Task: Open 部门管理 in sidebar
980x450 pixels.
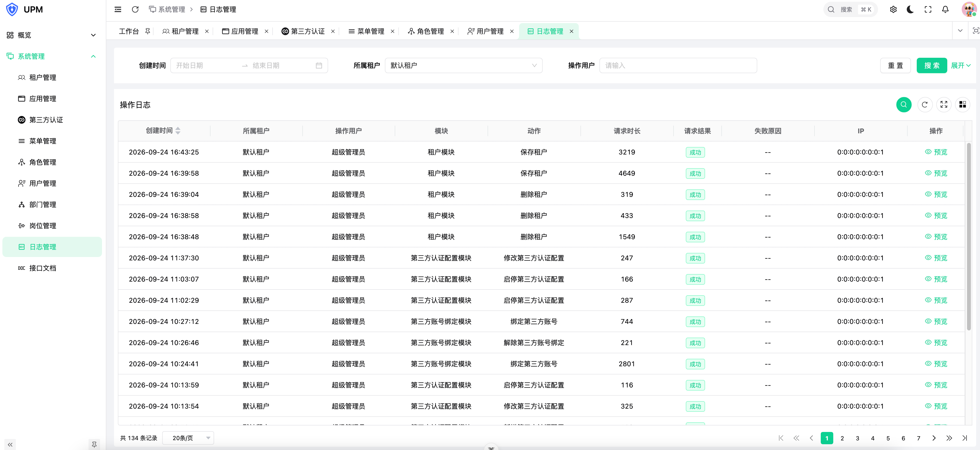Action: click(52, 205)
